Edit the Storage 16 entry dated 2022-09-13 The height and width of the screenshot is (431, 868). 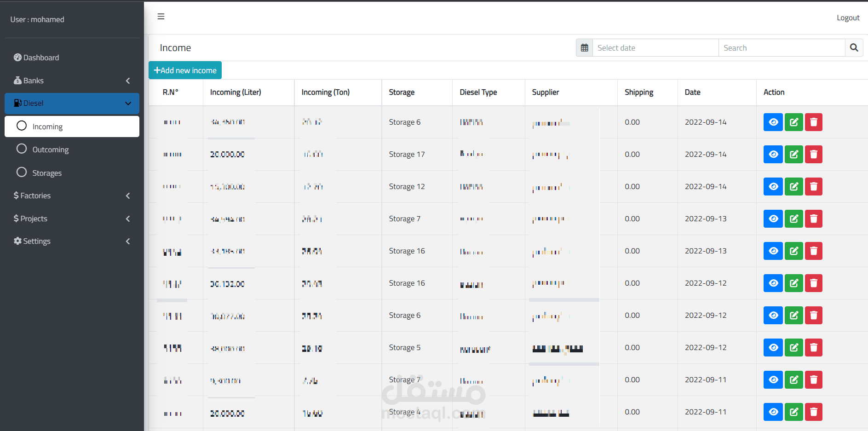click(x=794, y=251)
